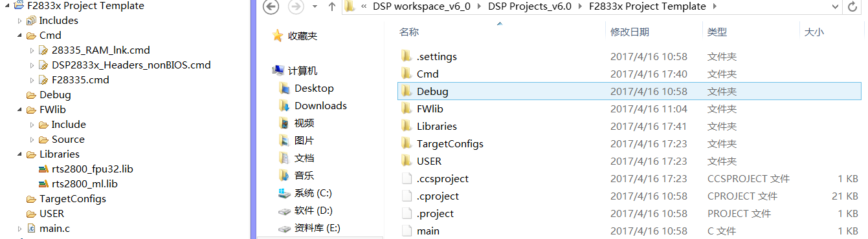Image resolution: width=868 pixels, height=239 pixels.
Task: Click DSP workspace_v6_0 in address breadcrumb
Action: tap(421, 6)
